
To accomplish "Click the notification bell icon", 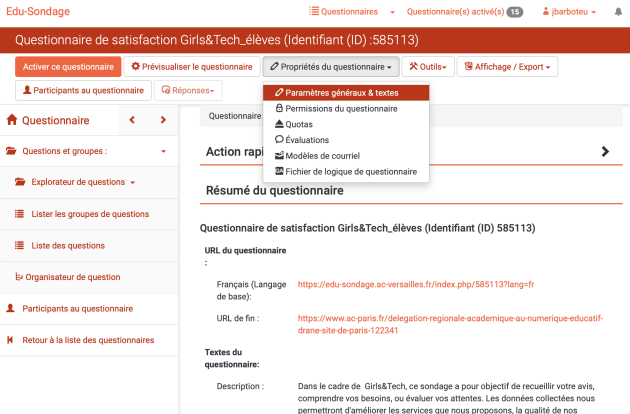I will [x=618, y=12].
